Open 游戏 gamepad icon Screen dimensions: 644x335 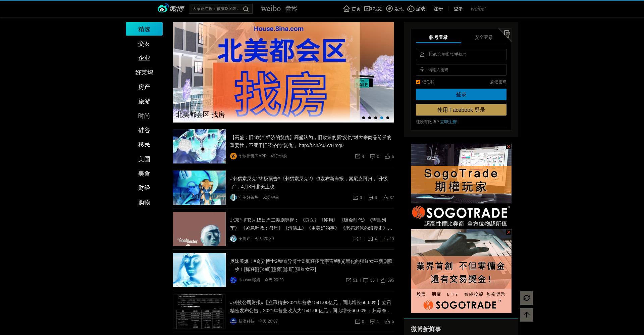411,9
